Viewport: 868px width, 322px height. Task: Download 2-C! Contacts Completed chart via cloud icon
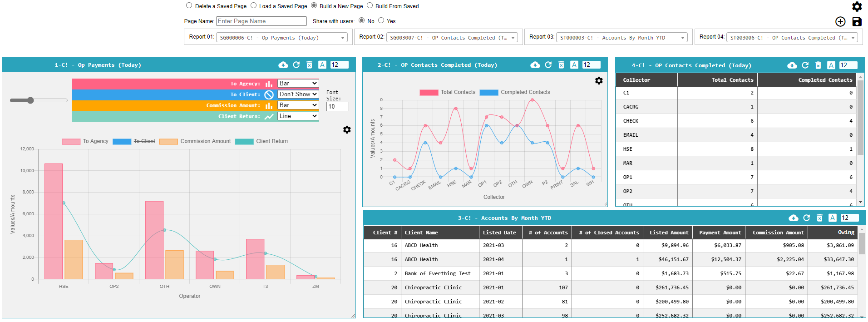tap(535, 65)
